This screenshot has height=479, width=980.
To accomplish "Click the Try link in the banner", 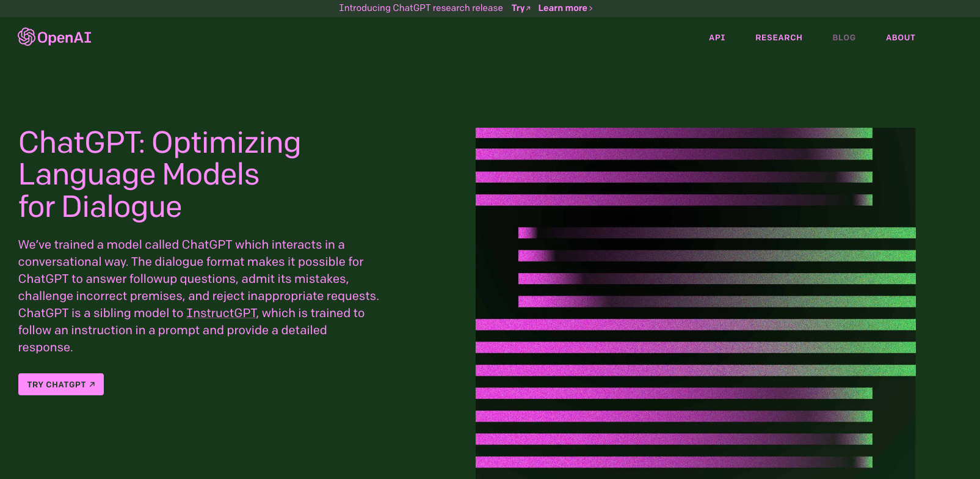I will click(x=521, y=8).
